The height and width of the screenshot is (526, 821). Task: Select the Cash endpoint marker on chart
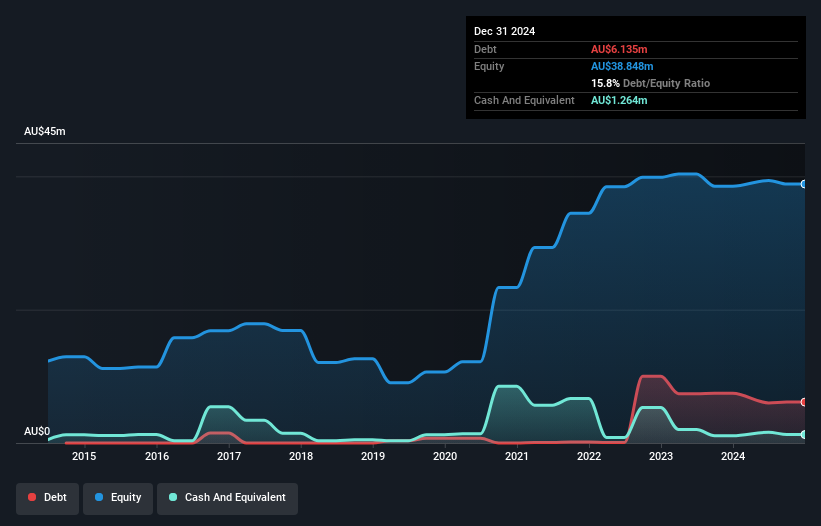click(803, 435)
